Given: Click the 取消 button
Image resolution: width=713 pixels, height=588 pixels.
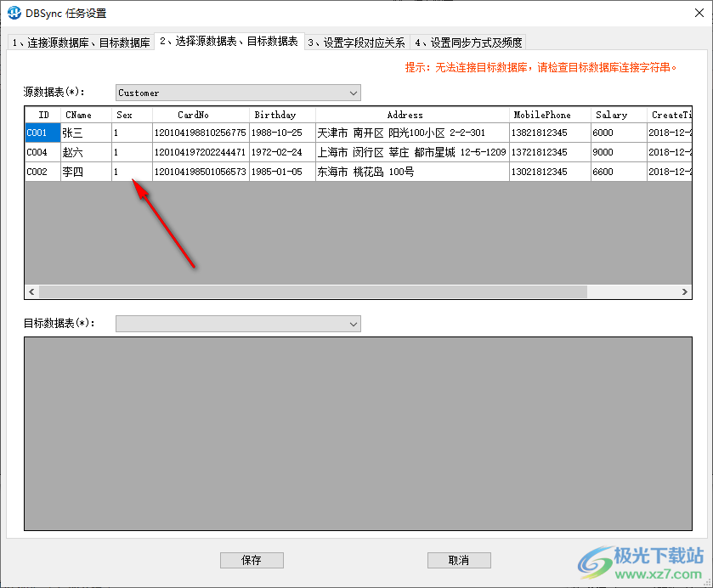Looking at the screenshot, I should pyautogui.click(x=459, y=560).
